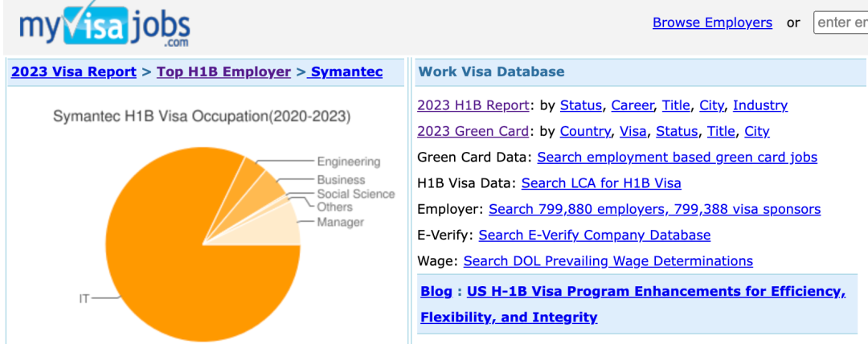
Task: Open Search DOL Prevailing Wage Determinations
Action: pos(608,261)
